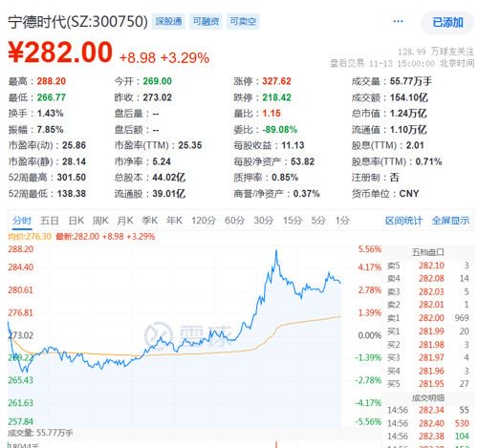Click the 卖1 price 282.00 row

(428, 318)
